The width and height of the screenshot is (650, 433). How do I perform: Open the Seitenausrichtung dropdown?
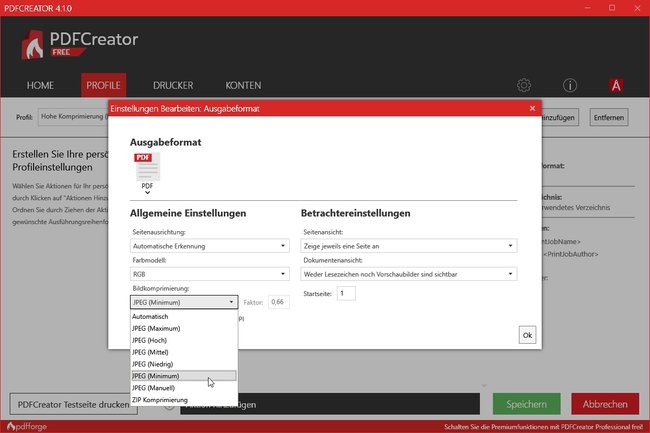209,246
